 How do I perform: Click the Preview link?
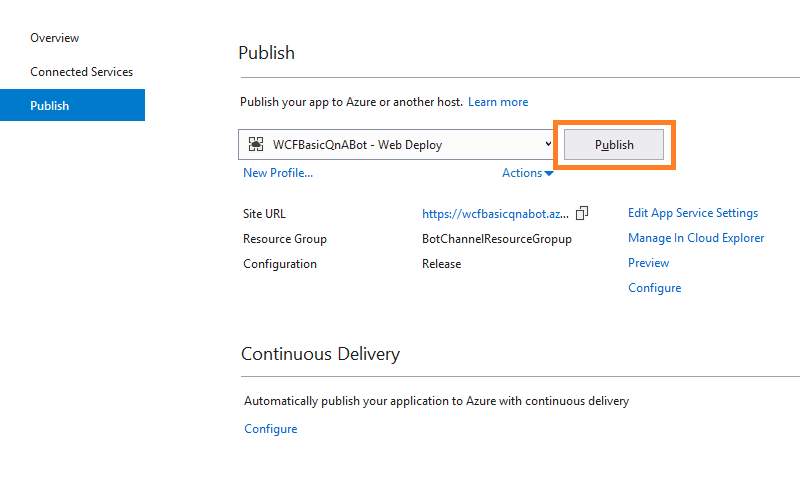tap(648, 263)
